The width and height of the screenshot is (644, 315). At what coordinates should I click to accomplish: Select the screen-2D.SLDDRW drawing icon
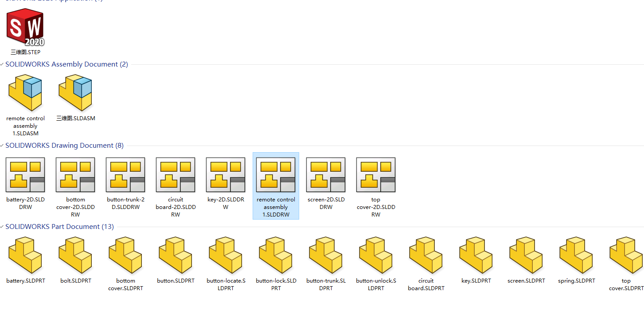pyautogui.click(x=326, y=175)
